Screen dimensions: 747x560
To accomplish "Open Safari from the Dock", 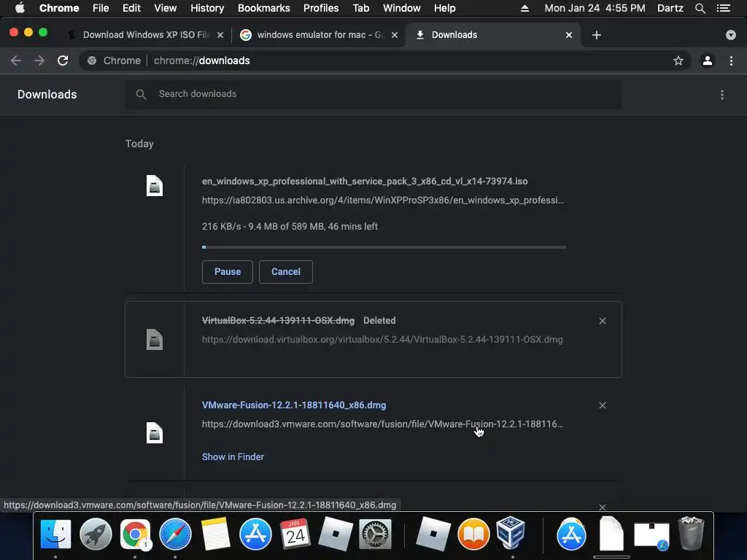I will 175,534.
